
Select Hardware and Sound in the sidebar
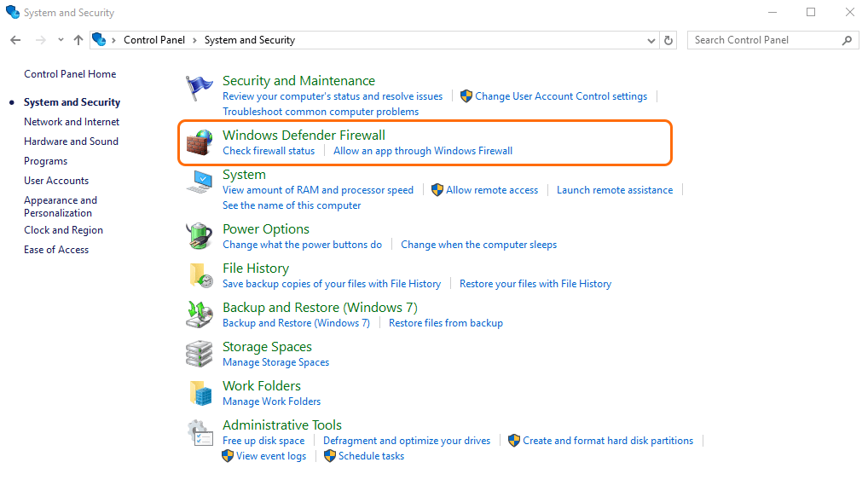pyautogui.click(x=71, y=141)
